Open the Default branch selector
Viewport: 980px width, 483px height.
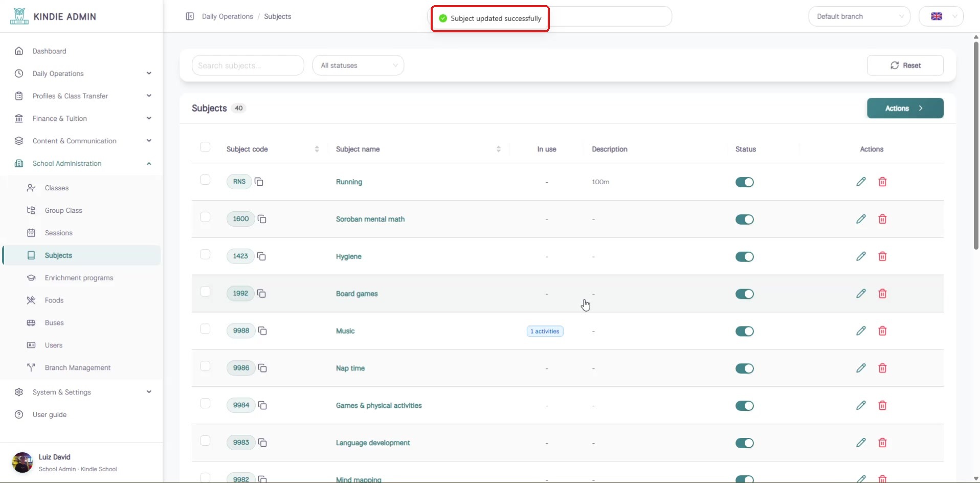coord(859,16)
